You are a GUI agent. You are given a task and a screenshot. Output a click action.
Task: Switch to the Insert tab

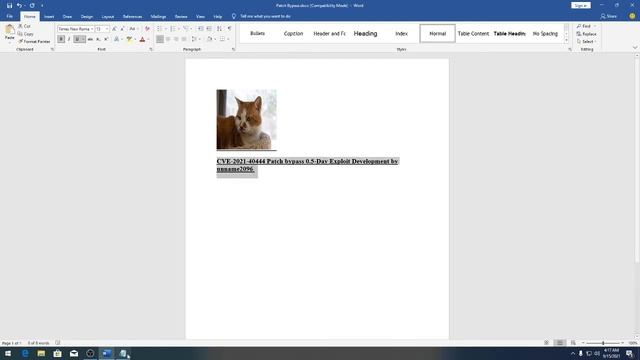(49, 17)
